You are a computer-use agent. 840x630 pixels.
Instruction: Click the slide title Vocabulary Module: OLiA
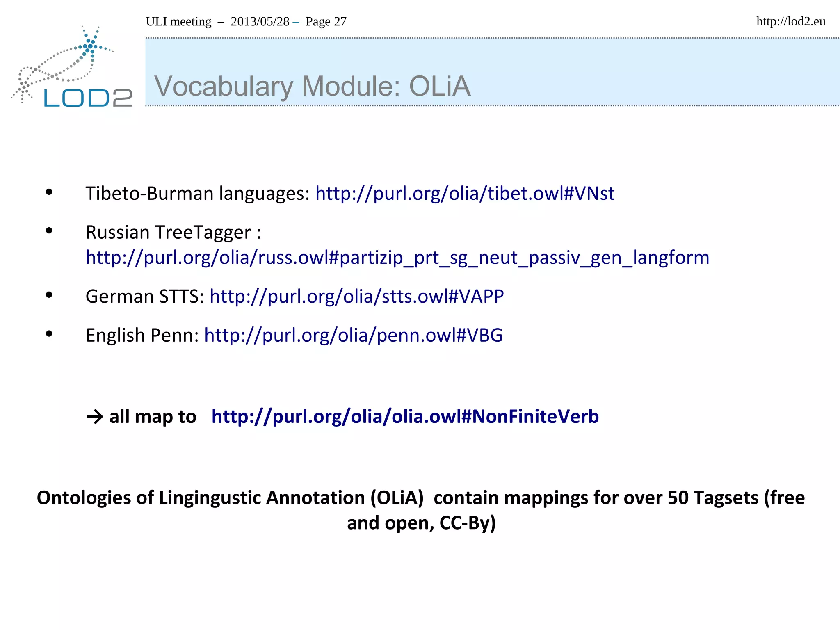pos(312,86)
